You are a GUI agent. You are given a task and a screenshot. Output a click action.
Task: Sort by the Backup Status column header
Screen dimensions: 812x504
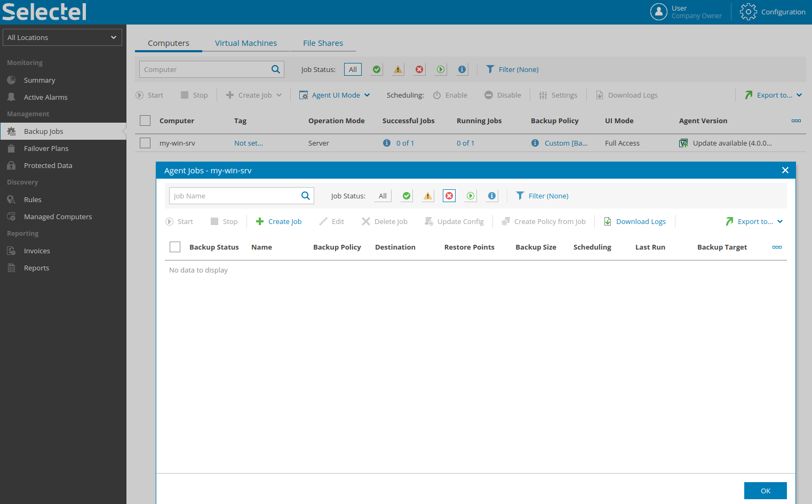[x=214, y=247]
